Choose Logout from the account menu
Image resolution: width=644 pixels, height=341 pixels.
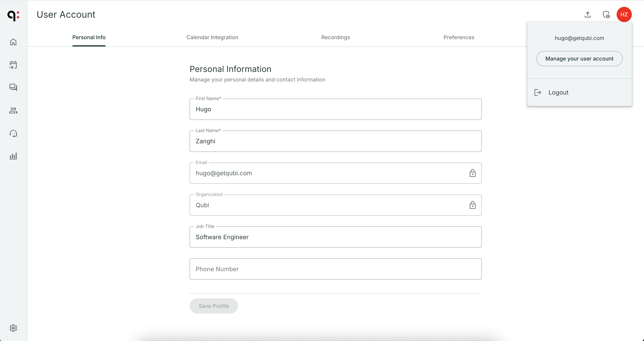coord(579,92)
